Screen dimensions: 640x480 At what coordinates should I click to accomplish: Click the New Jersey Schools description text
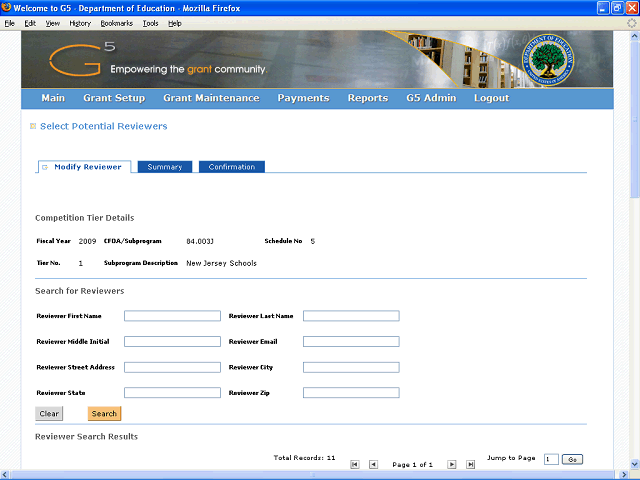pyautogui.click(x=222, y=263)
